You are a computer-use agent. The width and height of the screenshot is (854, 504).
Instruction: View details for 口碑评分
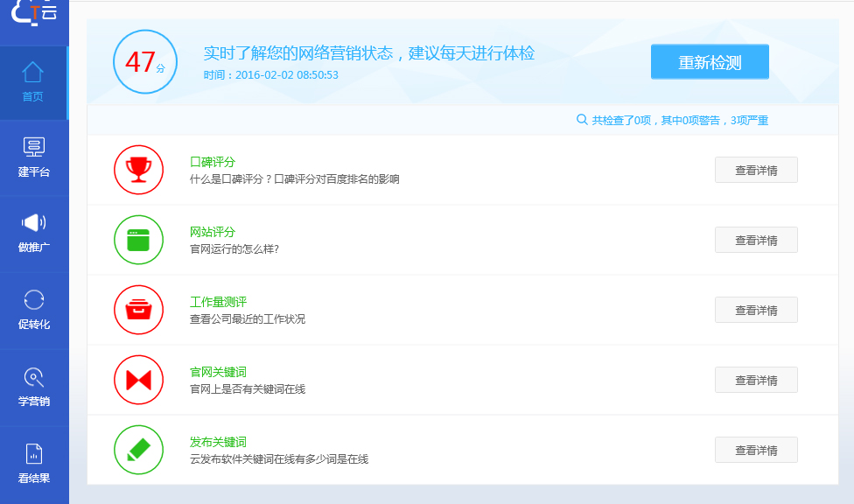[756, 170]
